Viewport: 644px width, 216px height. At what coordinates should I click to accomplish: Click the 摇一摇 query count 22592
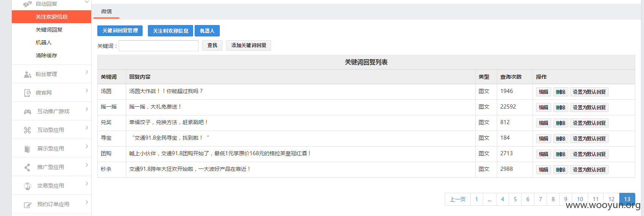(x=508, y=107)
